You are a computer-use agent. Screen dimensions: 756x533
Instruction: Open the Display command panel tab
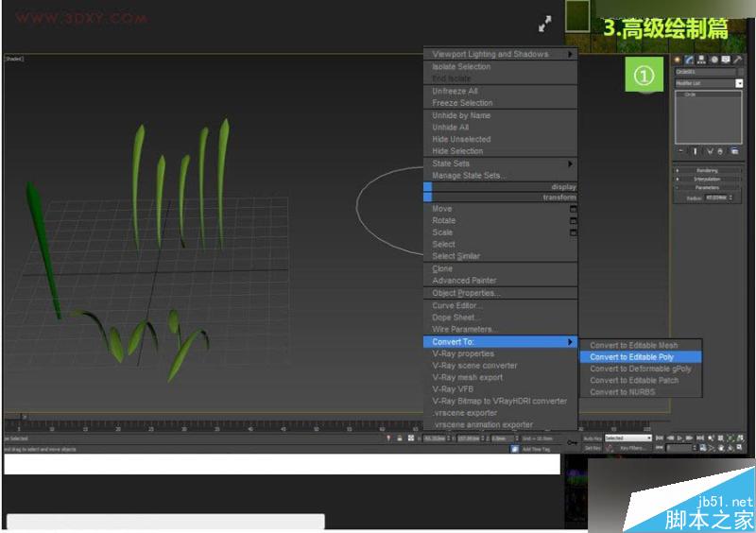[726, 60]
